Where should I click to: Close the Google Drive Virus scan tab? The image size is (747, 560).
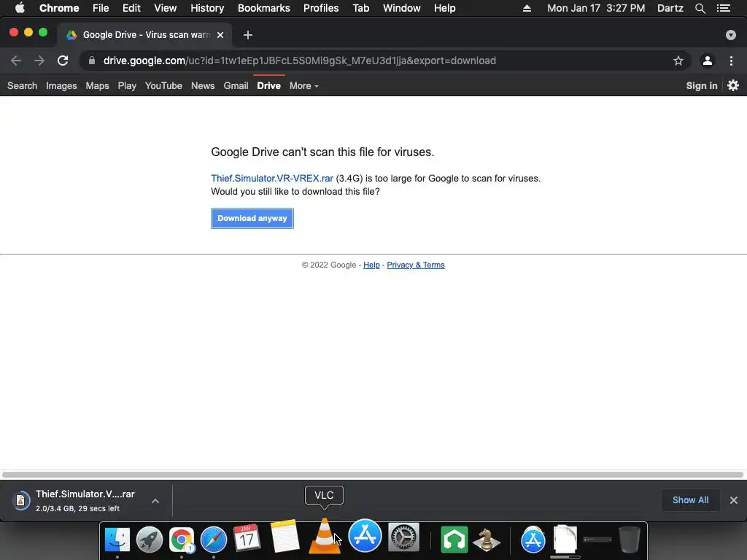pyautogui.click(x=220, y=35)
